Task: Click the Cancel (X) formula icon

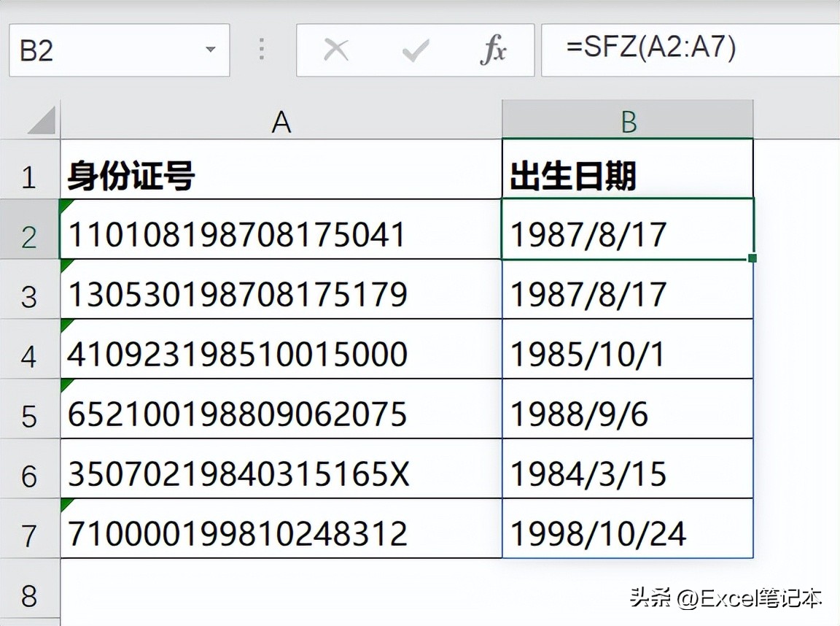Action: pos(335,50)
